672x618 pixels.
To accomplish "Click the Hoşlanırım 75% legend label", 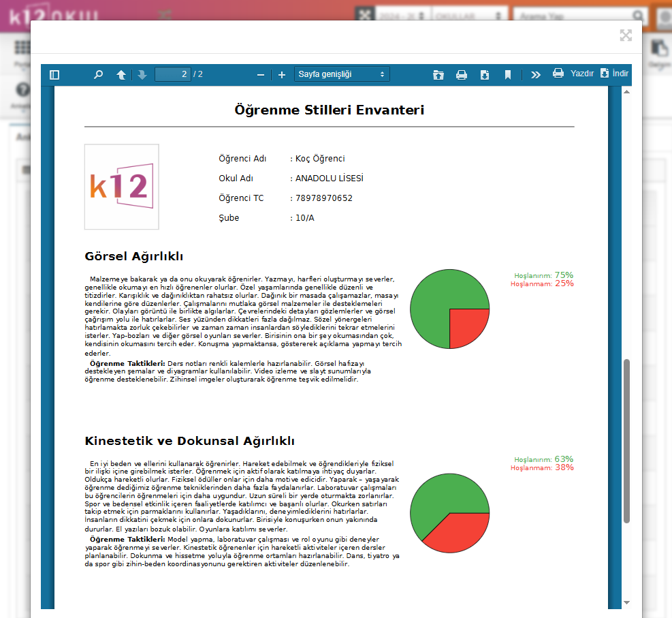I will pos(543,275).
